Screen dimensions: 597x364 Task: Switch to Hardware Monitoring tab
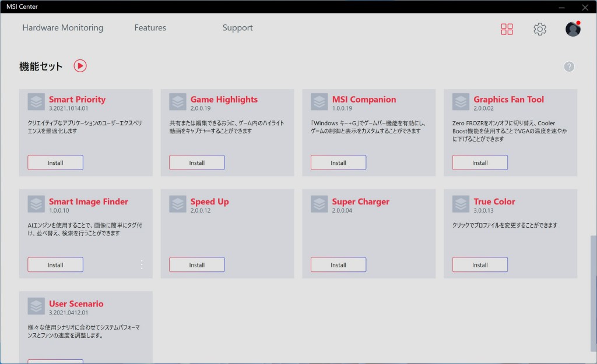[x=62, y=28]
